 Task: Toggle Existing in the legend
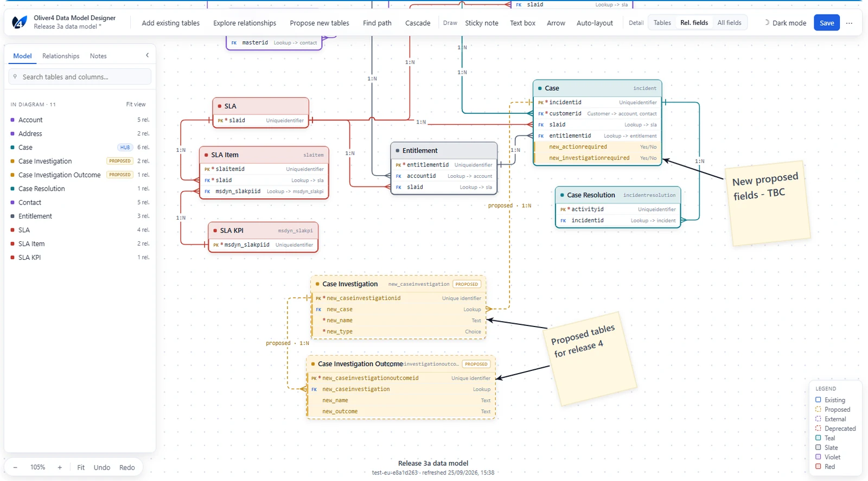point(830,400)
